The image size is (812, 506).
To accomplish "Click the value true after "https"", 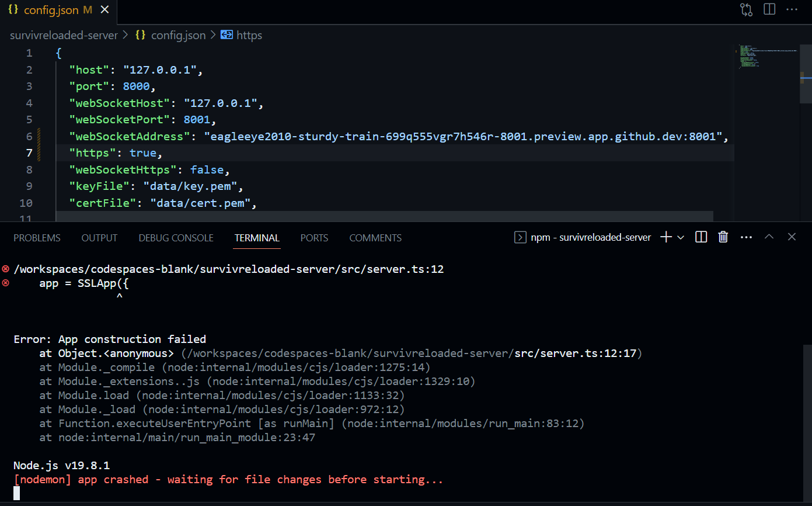I will pos(143,153).
